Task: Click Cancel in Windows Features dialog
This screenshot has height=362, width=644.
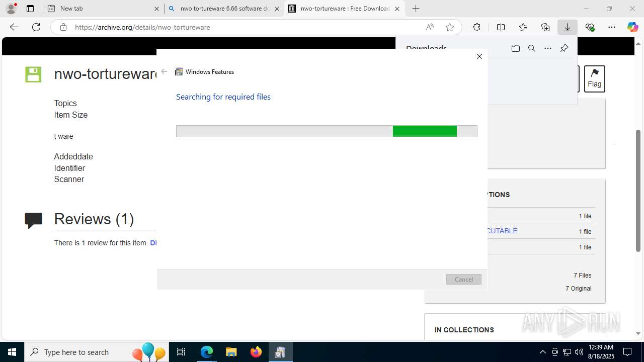Action: 464,279
